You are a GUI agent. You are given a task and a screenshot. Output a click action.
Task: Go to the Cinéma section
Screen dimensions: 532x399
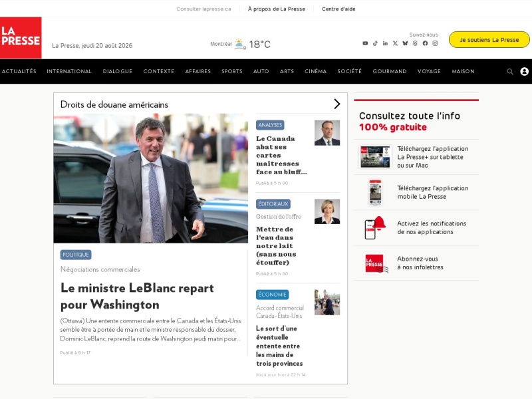pyautogui.click(x=315, y=71)
